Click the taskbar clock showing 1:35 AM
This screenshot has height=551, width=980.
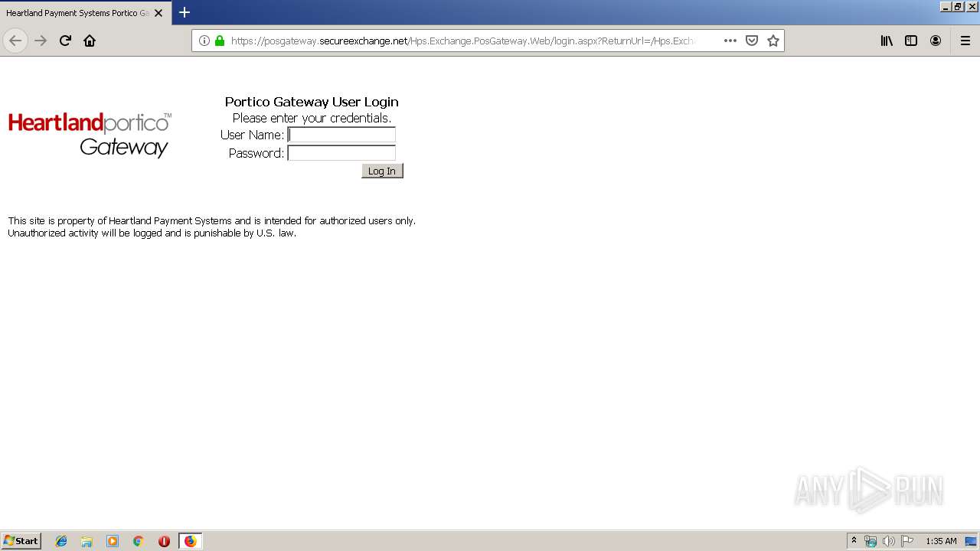941,541
